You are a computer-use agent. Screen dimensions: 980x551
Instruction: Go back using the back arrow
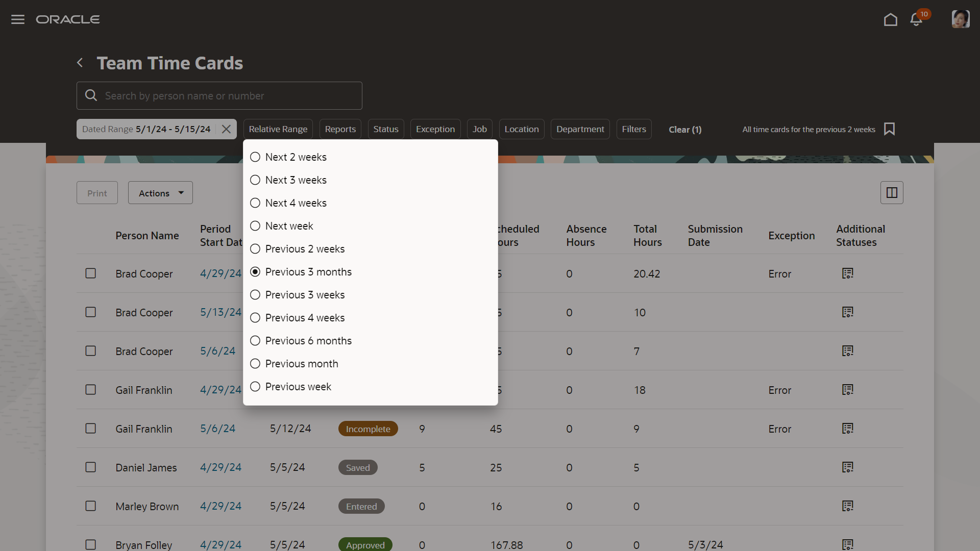(x=80, y=63)
